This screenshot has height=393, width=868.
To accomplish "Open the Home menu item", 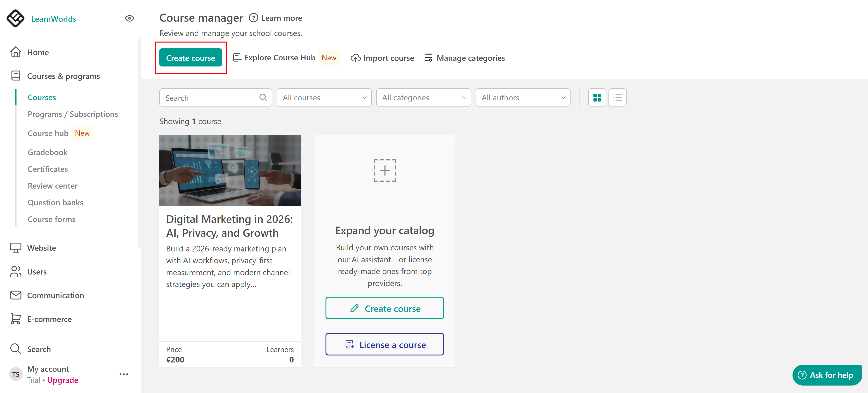I will [38, 52].
